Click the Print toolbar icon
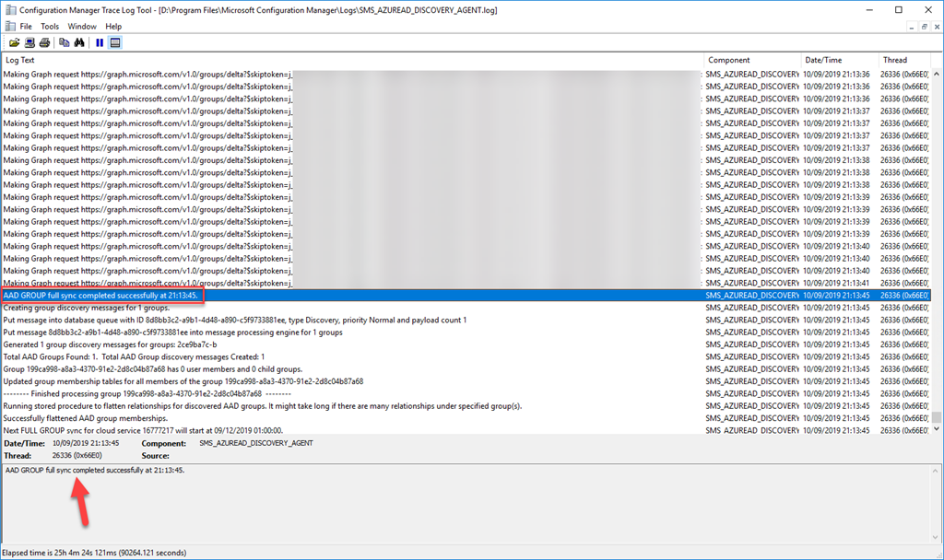Viewport: 944px width, 560px height. click(x=44, y=42)
